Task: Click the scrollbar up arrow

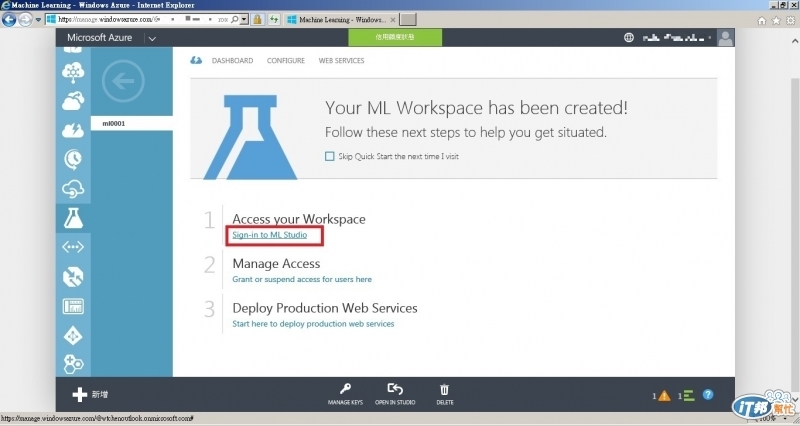Action: coord(795,41)
